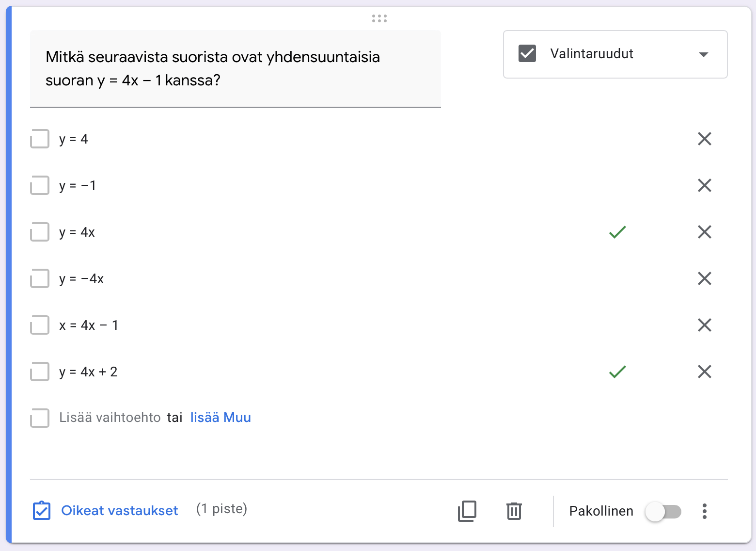
Task: Click the x = 4x − 1 option text
Action: tap(89, 325)
